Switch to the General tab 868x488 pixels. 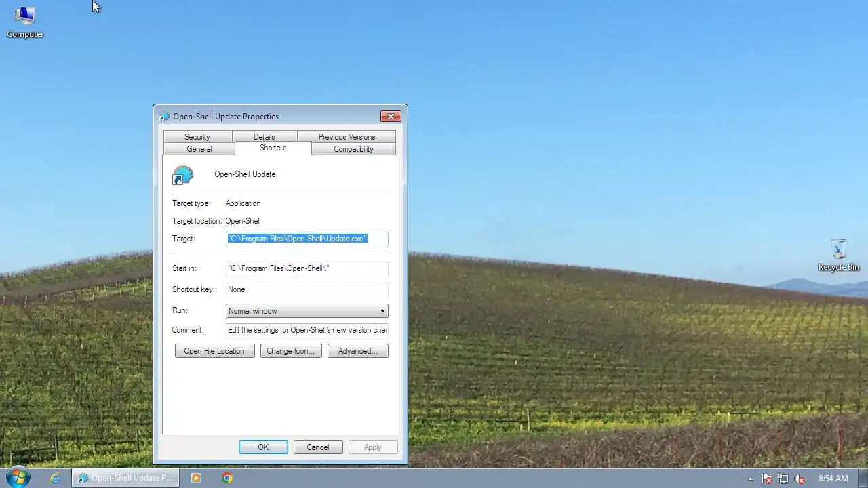pos(199,149)
